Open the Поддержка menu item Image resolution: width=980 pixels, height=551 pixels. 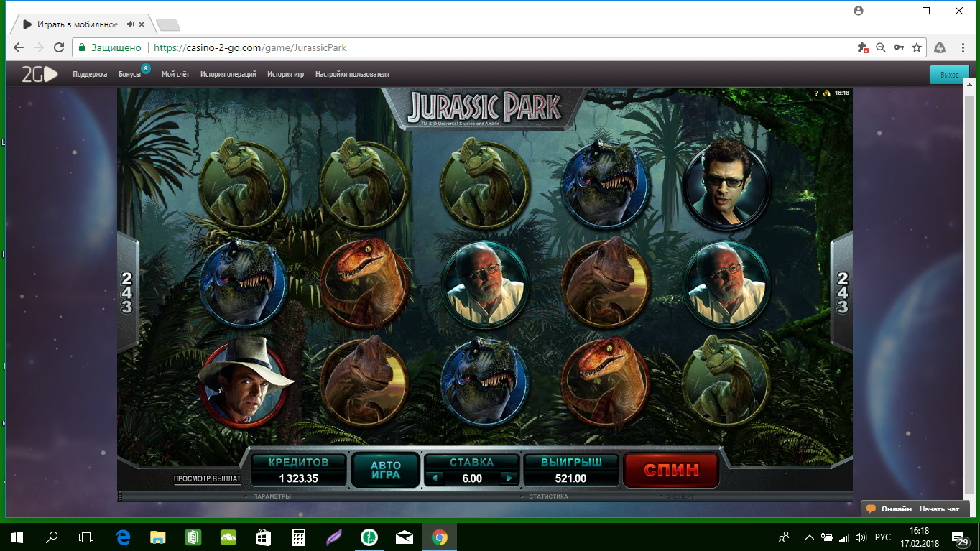click(90, 74)
